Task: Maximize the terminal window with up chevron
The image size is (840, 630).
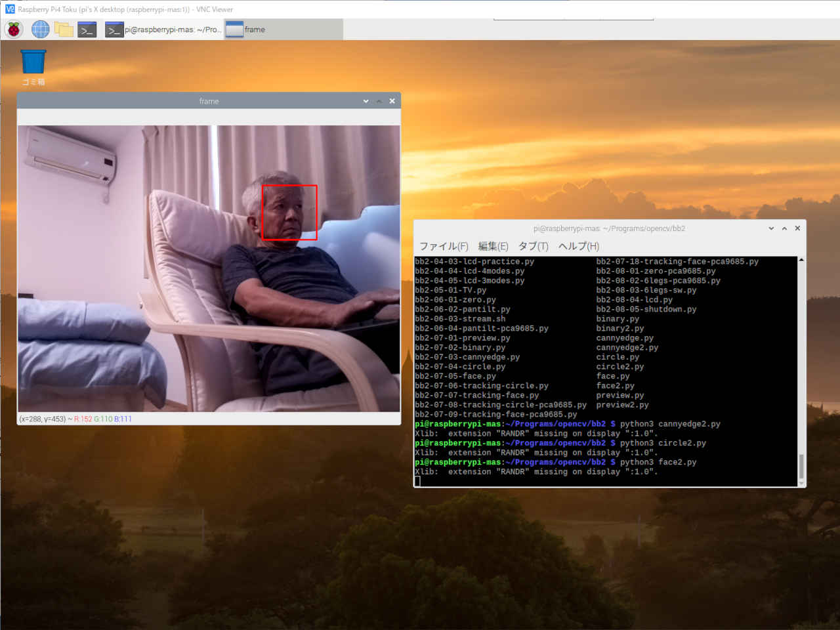Action: click(x=784, y=228)
